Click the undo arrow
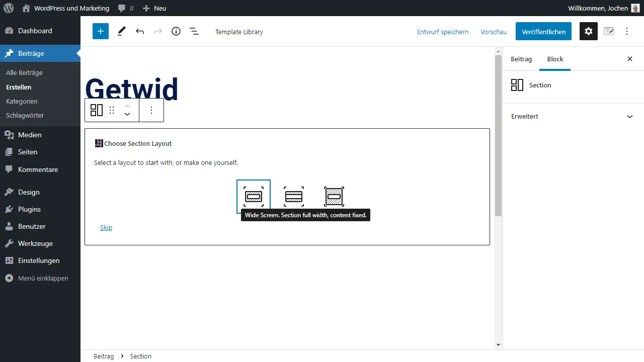644x362 pixels. pos(140,31)
